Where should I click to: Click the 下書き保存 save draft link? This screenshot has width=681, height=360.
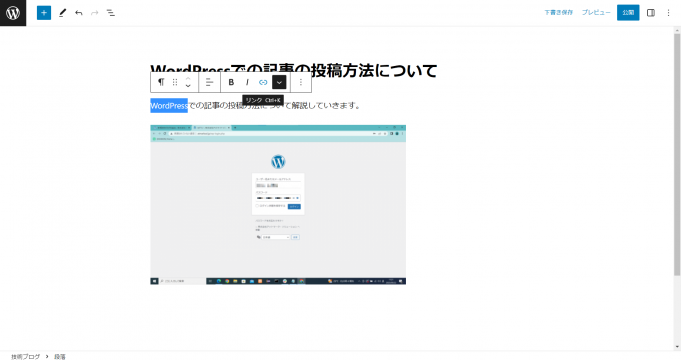[x=559, y=13]
